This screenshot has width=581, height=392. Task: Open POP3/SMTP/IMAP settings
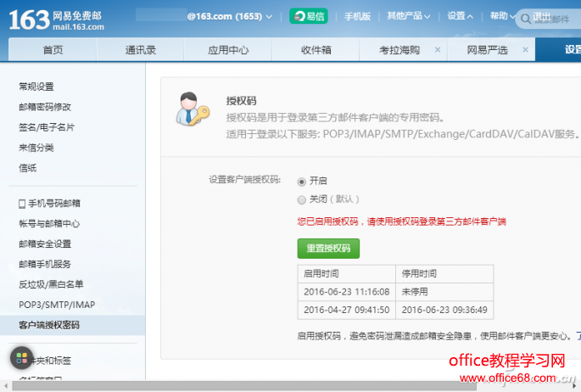[57, 305]
